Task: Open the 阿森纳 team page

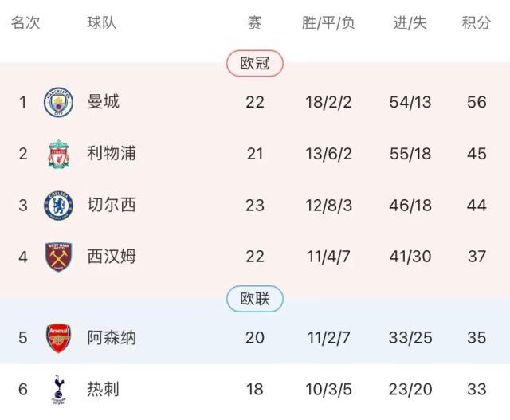Action: tap(111, 338)
